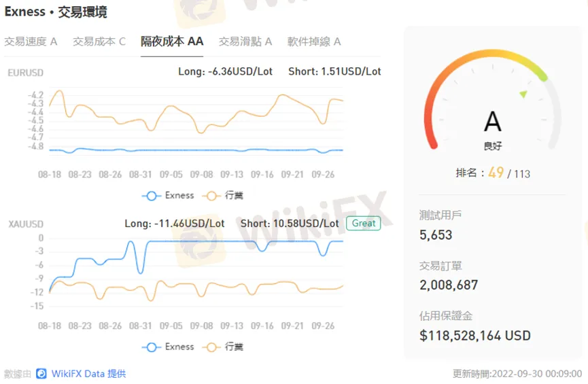
Task: Click the 2,008,687 trade orders value
Action: [449, 285]
